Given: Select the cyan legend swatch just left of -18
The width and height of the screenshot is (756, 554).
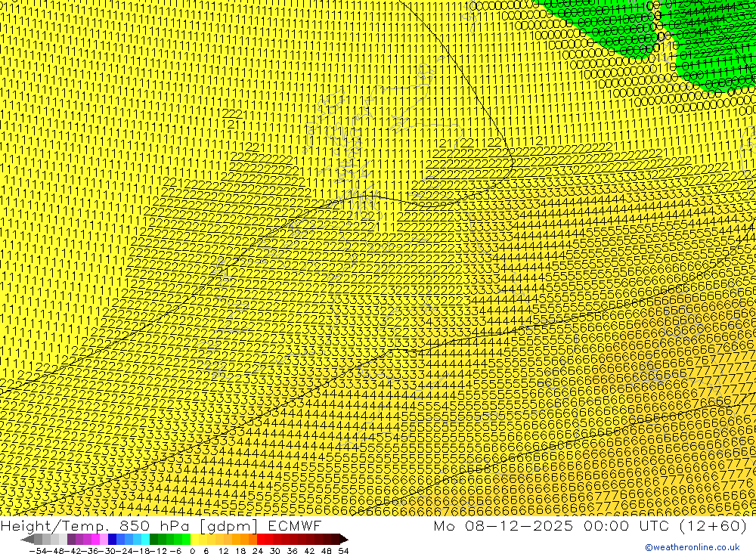Looking at the screenshot, I should [145, 540].
